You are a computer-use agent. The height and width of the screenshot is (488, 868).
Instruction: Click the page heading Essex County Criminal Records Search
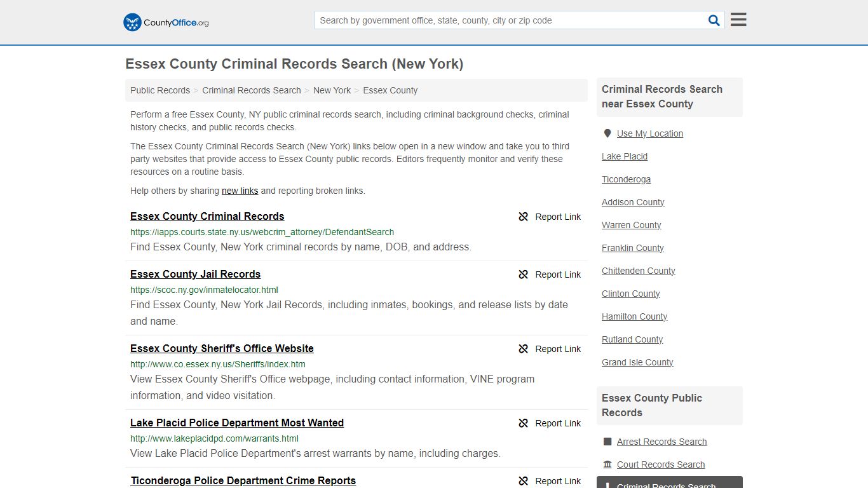[294, 64]
